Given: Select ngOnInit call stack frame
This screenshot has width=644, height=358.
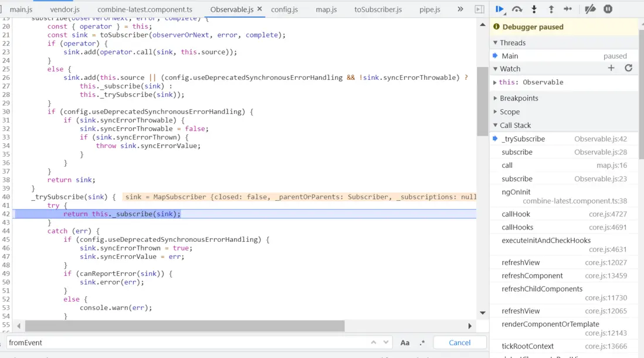Looking at the screenshot, I should coord(516,192).
